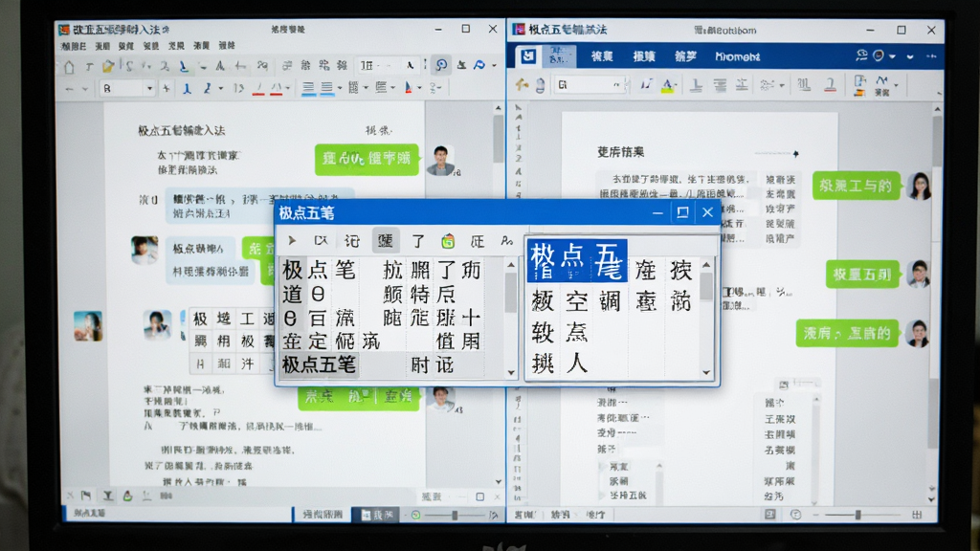Click the red-underlined icon in right window toolbar
The height and width of the screenshot is (551, 980).
click(x=830, y=85)
